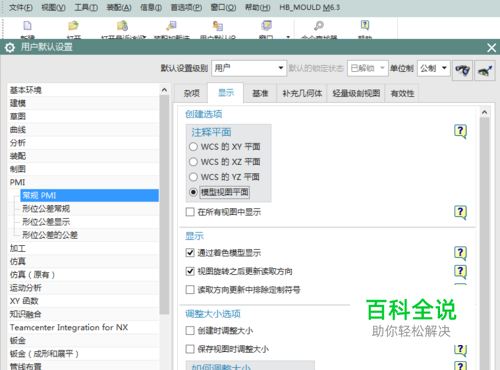Click up arrow of settings pane scrollbar
Viewport: 500px width, 370px height.
[x=484, y=112]
